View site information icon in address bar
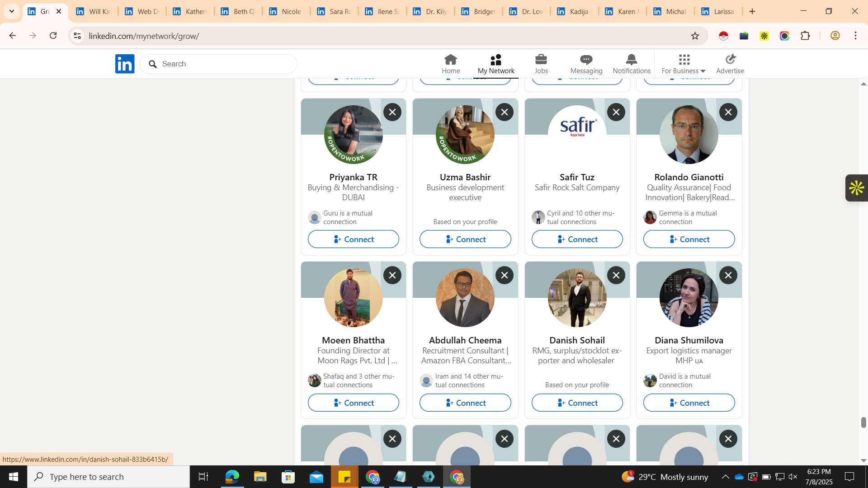This screenshot has width=868, height=488. 77,36
